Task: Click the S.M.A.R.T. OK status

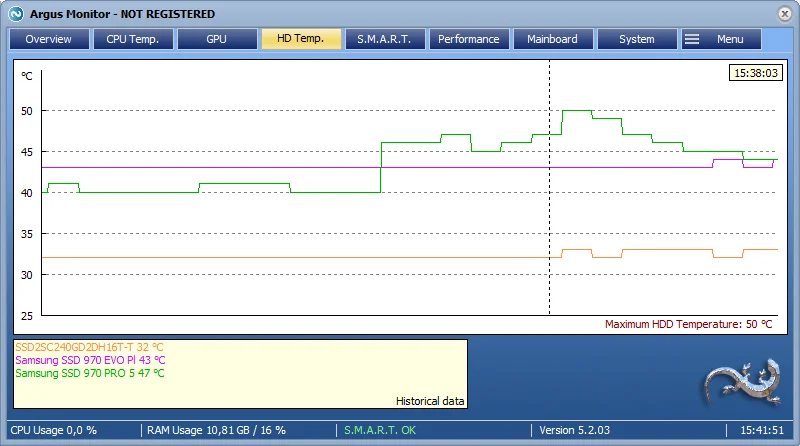Action: tap(380, 430)
